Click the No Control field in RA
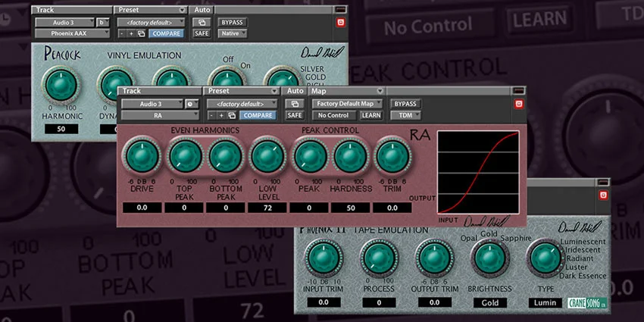Screen dimensions: 644x322 click(333, 115)
